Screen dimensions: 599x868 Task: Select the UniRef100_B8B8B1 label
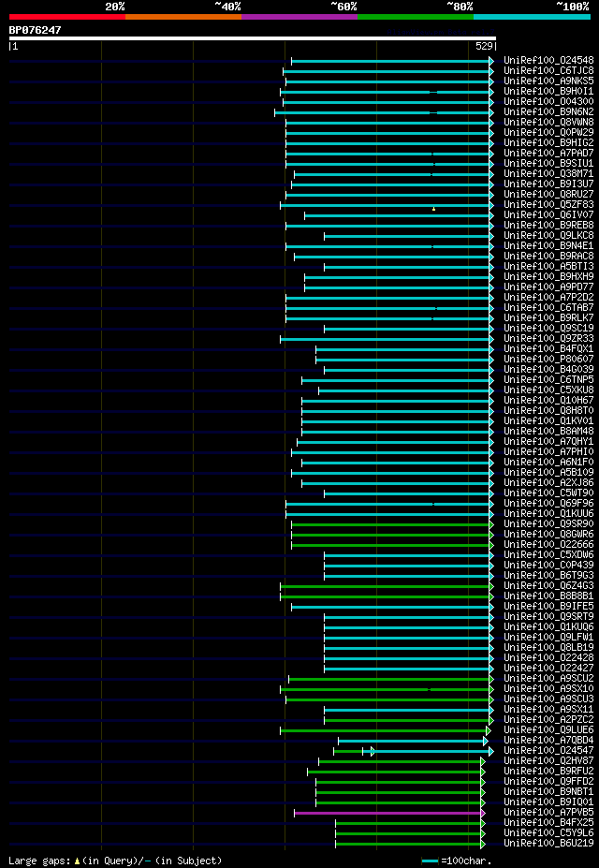548,596
